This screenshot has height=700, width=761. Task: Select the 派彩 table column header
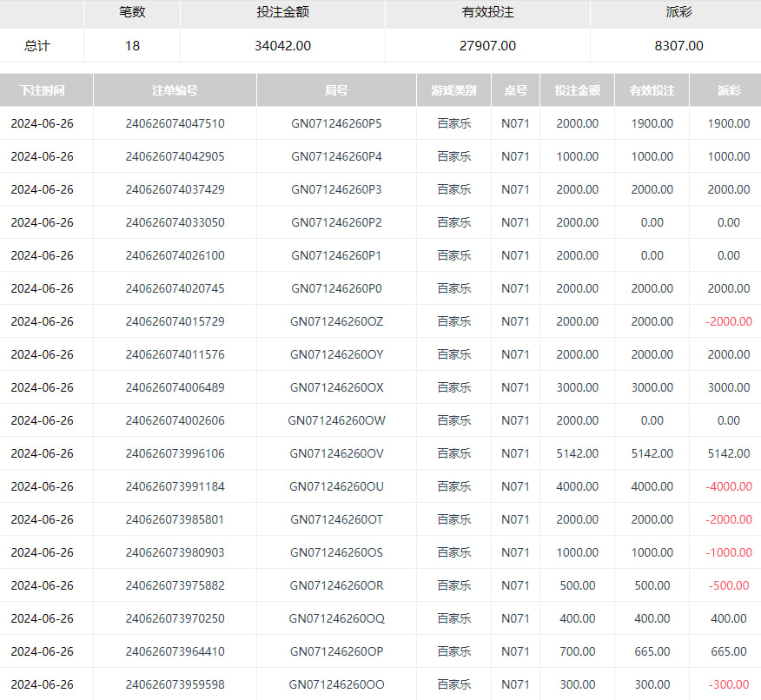[x=728, y=90]
